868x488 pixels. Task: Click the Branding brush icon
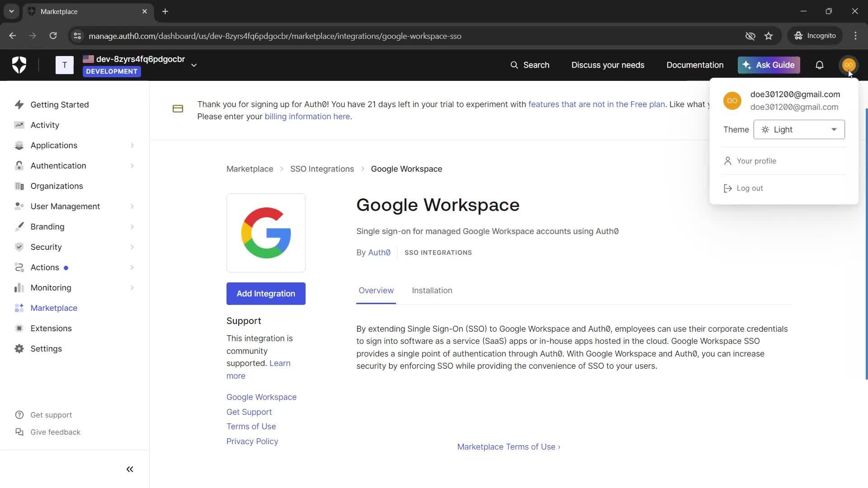pyautogui.click(x=19, y=227)
